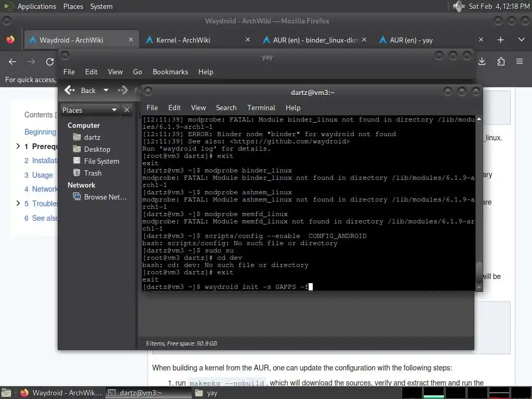Open dartz home folder in sidebar
532x399 pixels.
pyautogui.click(x=87, y=137)
